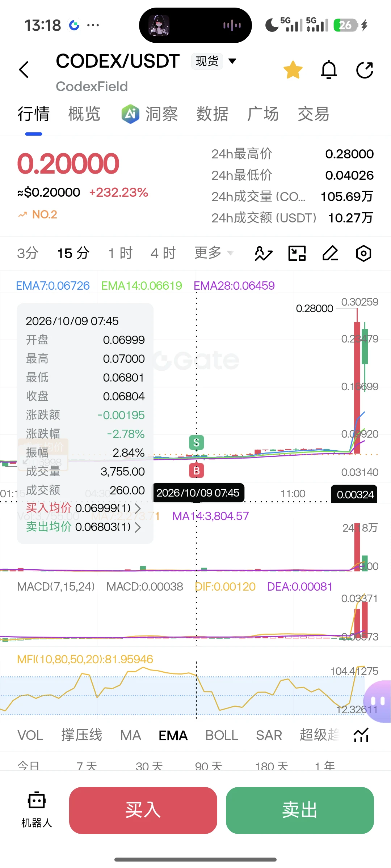The image size is (391, 868).
Task: Tap the EMA7:0.06726 label
Action: [53, 286]
